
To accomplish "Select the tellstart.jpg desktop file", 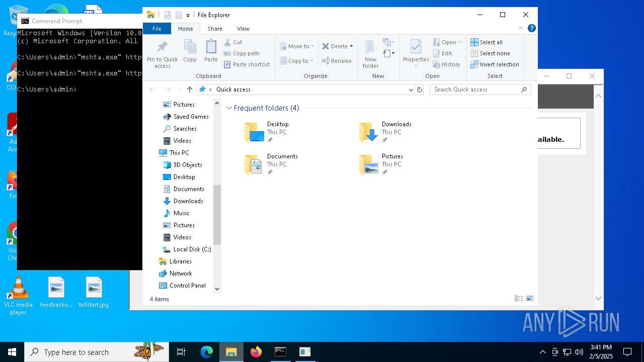I will [94, 293].
